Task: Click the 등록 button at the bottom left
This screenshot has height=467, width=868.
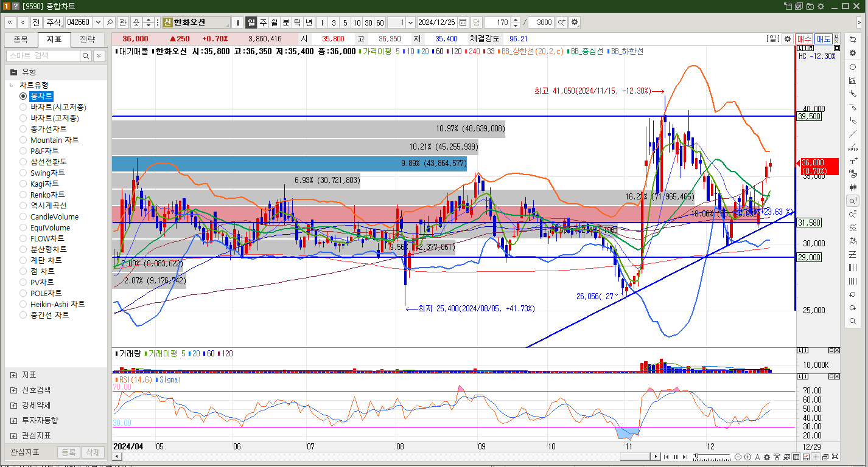Action: [69, 452]
